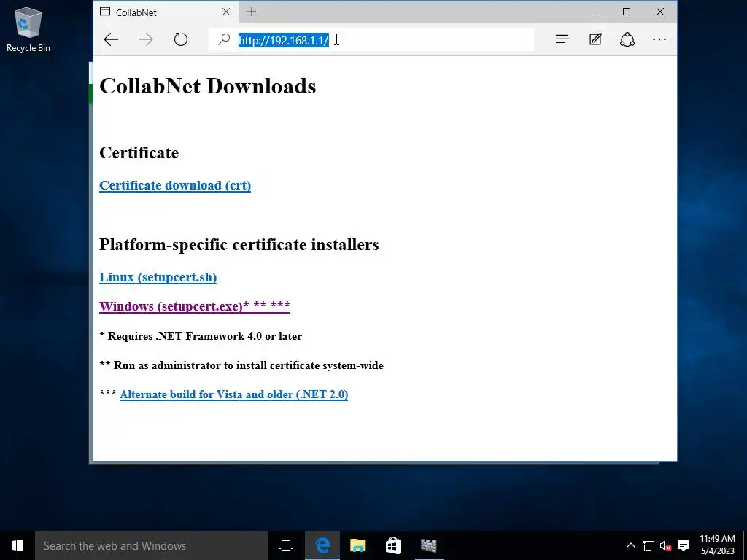
Task: Click the search magnifier in address bar
Action: (224, 39)
